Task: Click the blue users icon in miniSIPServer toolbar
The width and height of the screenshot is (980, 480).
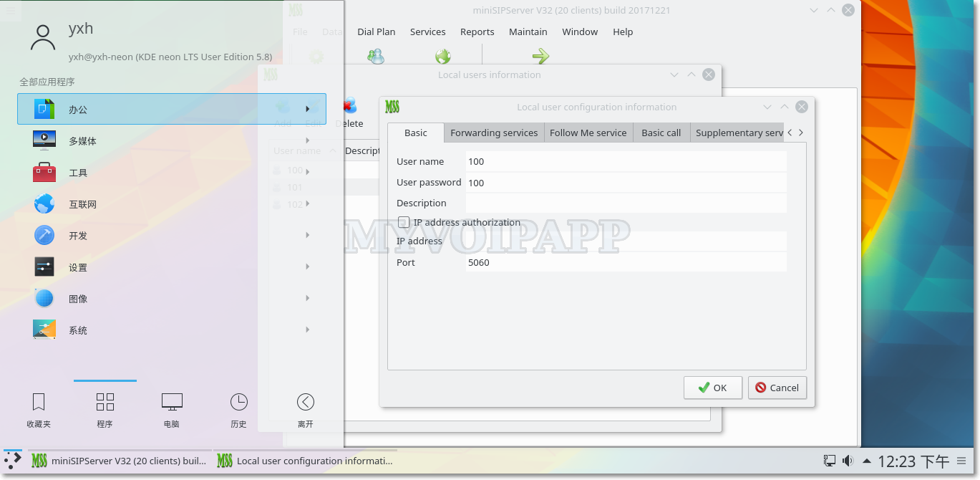Action: (x=376, y=56)
